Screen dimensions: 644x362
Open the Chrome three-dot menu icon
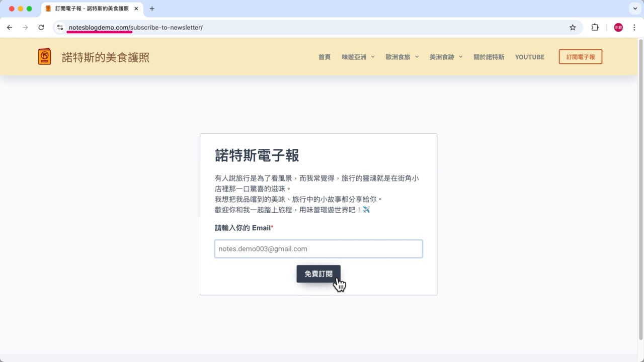click(x=634, y=27)
